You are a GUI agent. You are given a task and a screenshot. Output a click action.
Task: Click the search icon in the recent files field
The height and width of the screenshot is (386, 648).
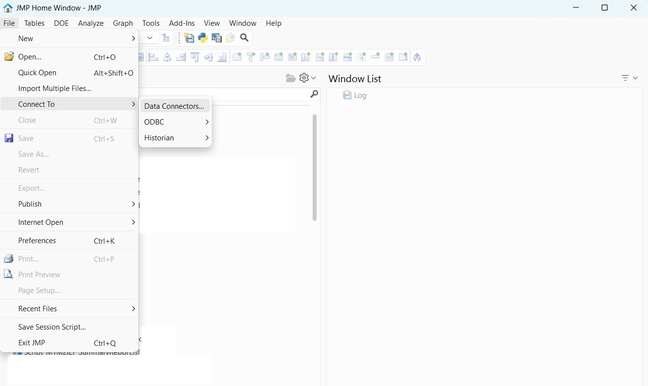(314, 94)
